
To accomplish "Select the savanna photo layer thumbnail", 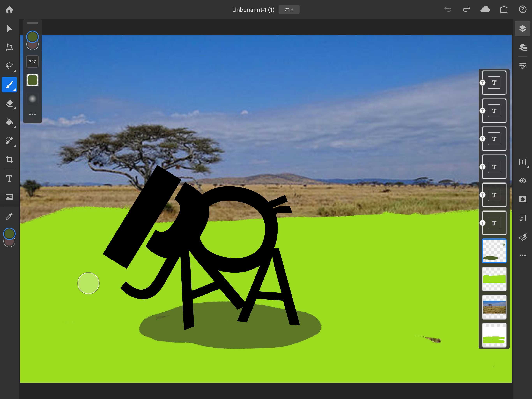I will click(494, 307).
